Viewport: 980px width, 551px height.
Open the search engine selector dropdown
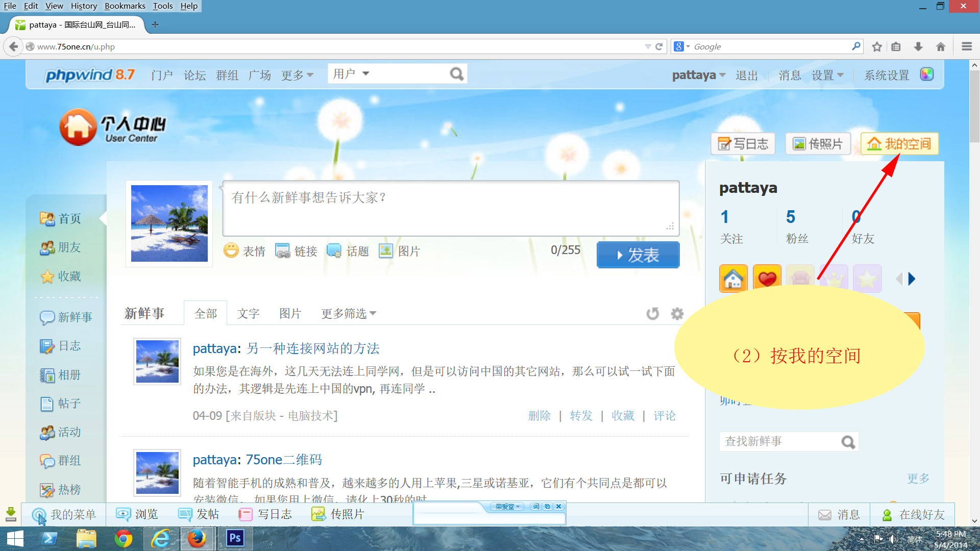pyautogui.click(x=682, y=46)
